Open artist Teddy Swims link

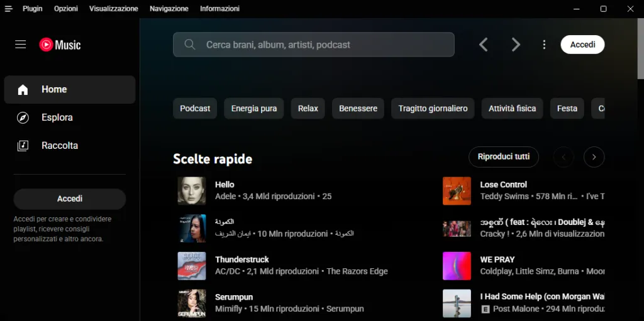(x=504, y=196)
